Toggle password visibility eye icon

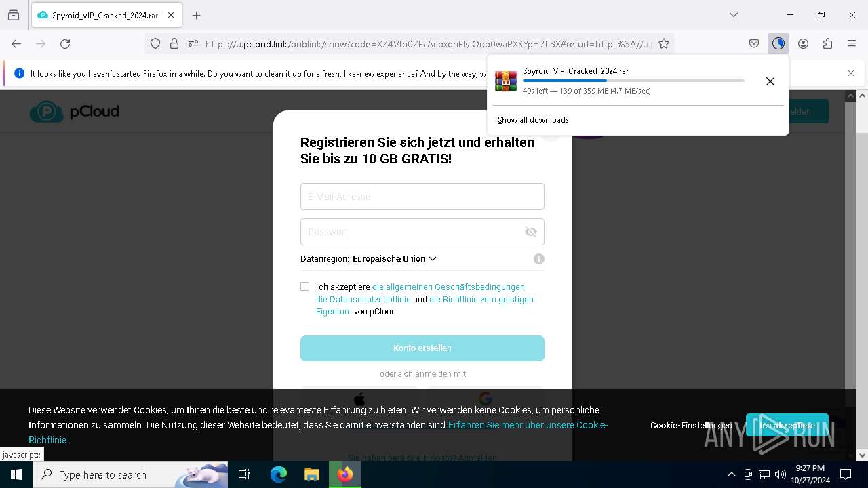point(531,232)
